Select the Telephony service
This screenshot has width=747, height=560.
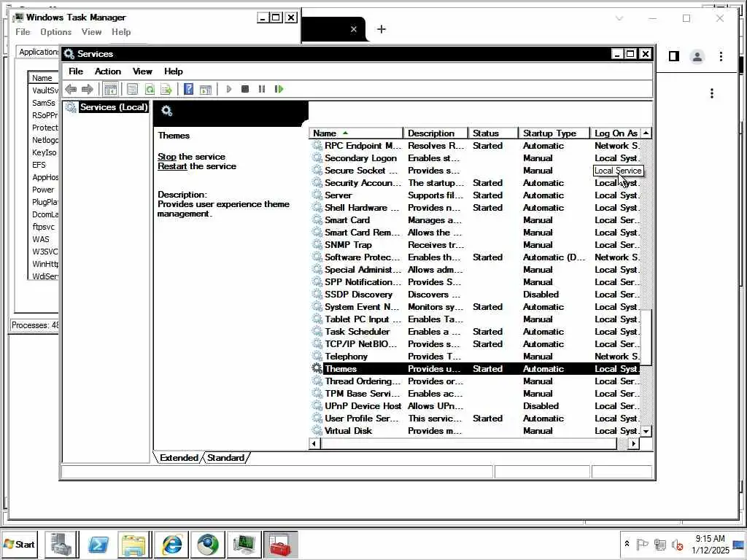pyautogui.click(x=475, y=356)
